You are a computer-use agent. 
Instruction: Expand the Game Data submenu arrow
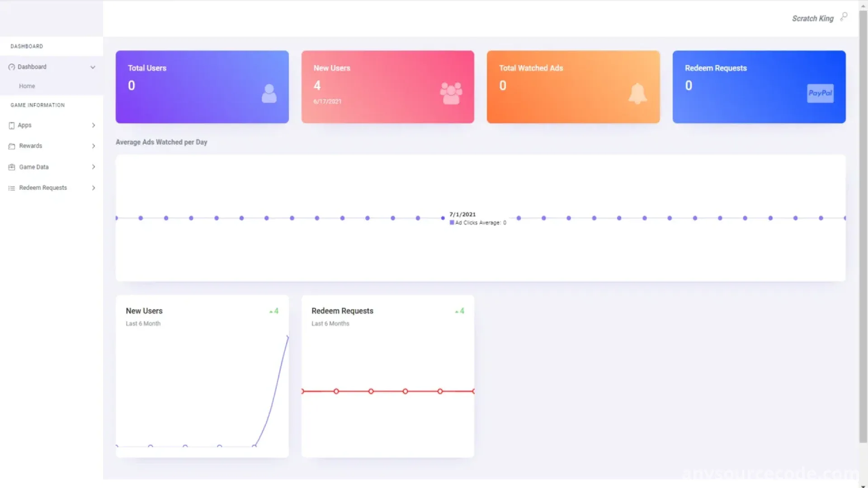[94, 167]
